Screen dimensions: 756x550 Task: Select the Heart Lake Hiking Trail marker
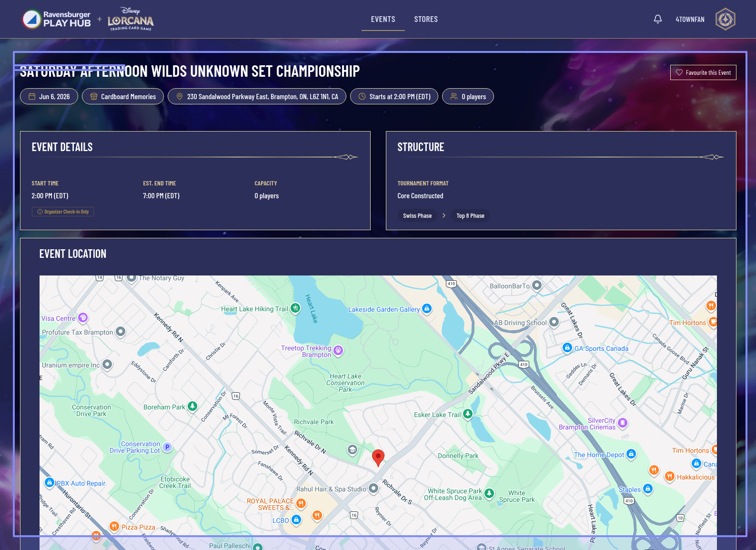click(296, 308)
